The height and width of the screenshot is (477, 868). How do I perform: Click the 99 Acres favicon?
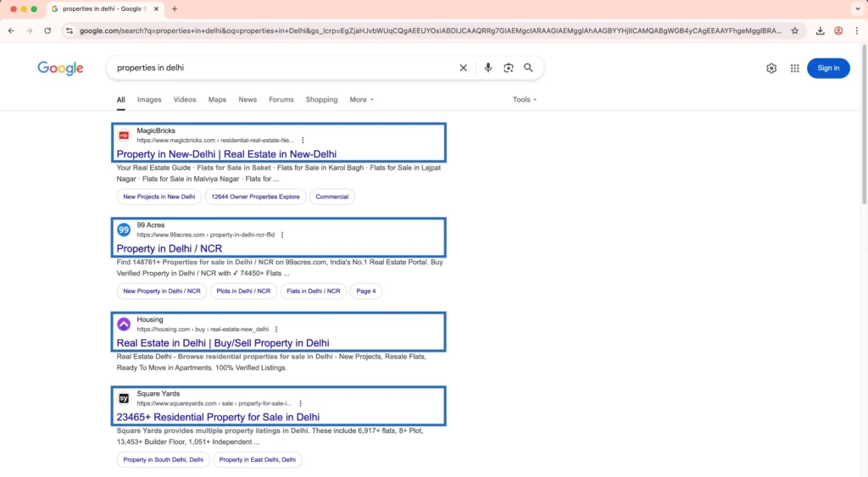click(x=124, y=230)
